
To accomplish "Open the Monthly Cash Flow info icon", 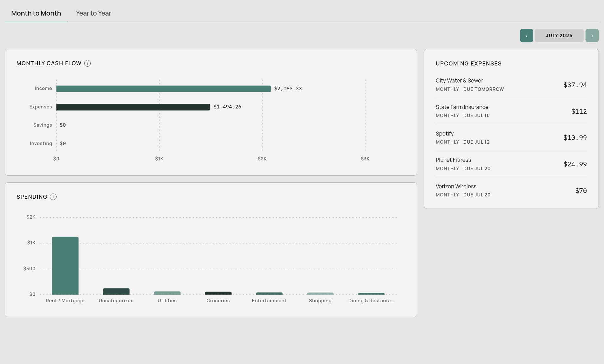I will 87,63.
